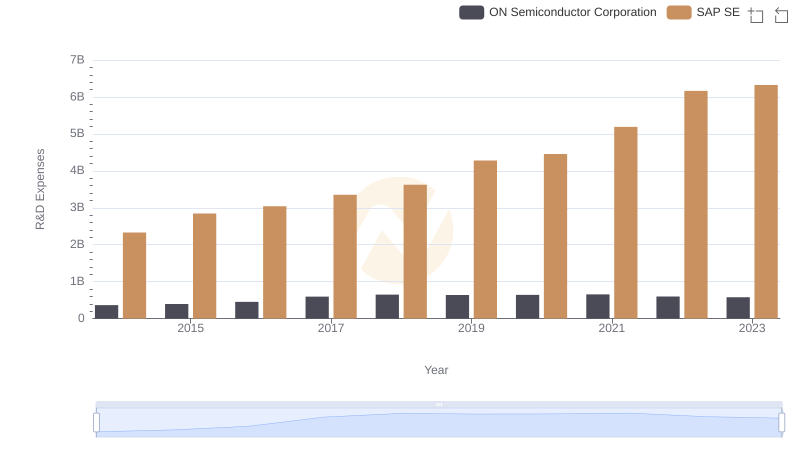Click the 2023 x-axis label
800x461 pixels.
pyautogui.click(x=752, y=328)
